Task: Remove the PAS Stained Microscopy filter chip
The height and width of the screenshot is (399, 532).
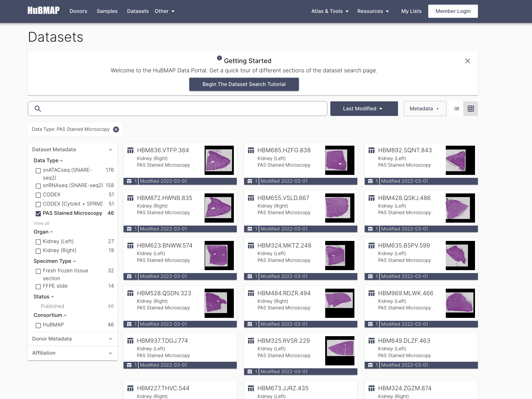Action: click(116, 129)
